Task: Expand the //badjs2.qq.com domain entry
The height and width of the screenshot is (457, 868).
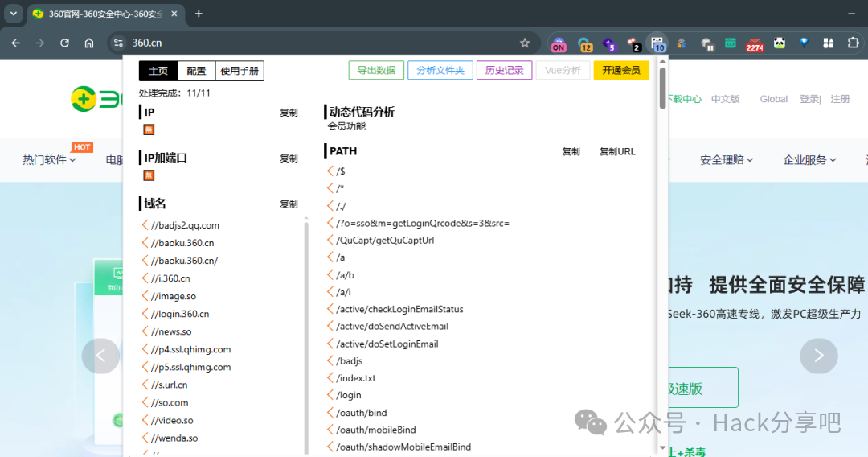Action: (x=145, y=225)
